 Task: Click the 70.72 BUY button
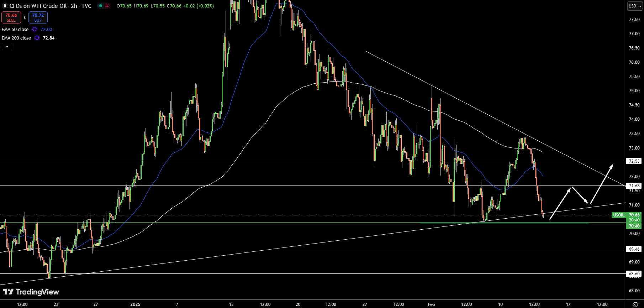click(x=38, y=17)
